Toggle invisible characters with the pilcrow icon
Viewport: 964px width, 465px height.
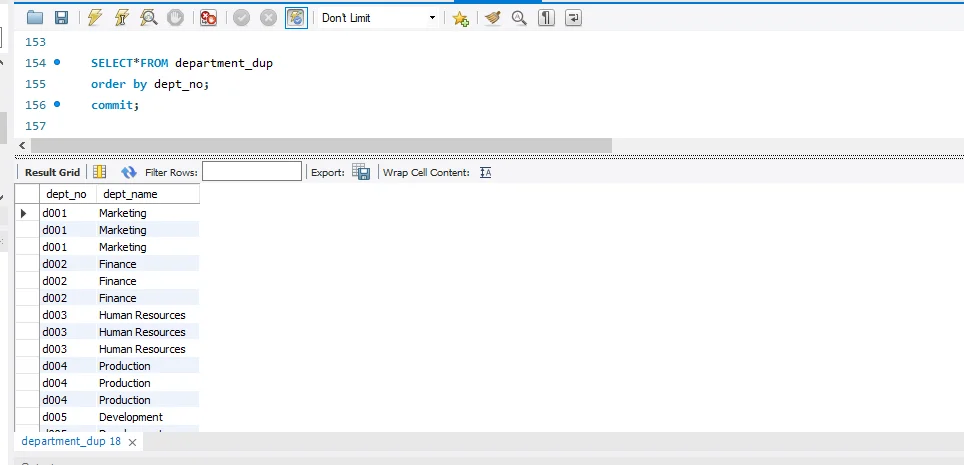546,18
